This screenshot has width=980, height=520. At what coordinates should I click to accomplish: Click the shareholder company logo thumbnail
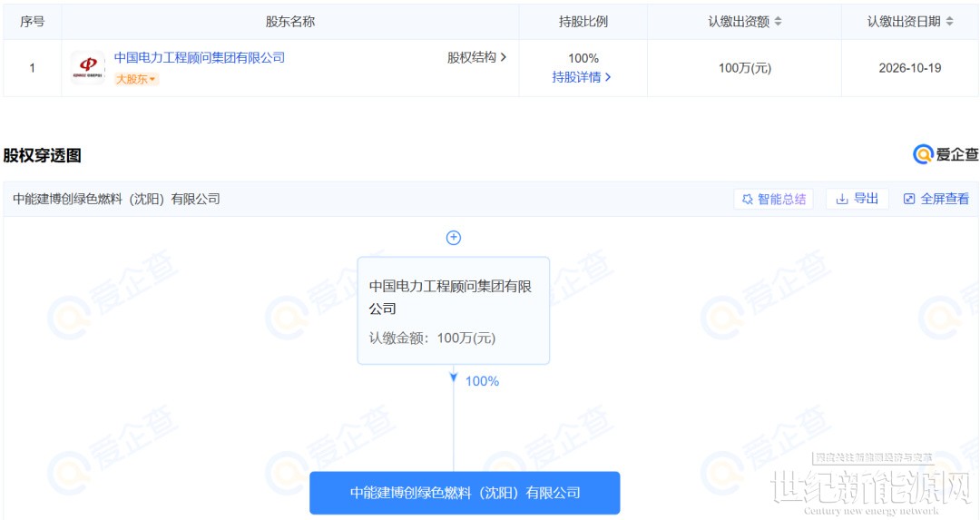pos(88,67)
